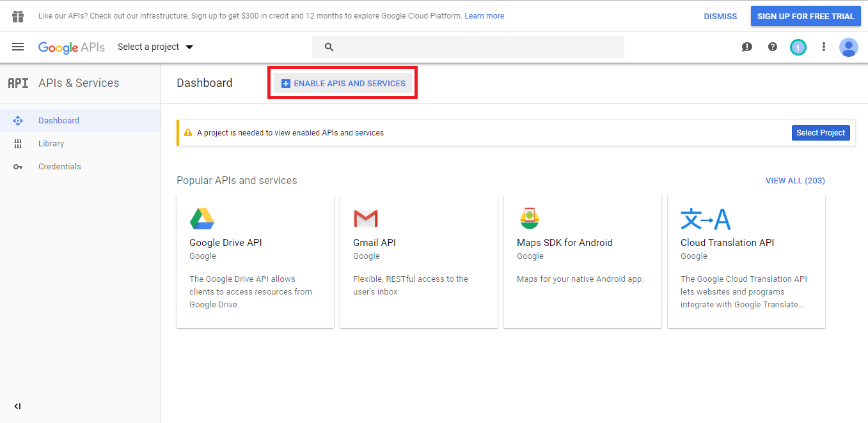This screenshot has width=868, height=423.
Task: Open the notifications badge showing 1
Action: 798,47
